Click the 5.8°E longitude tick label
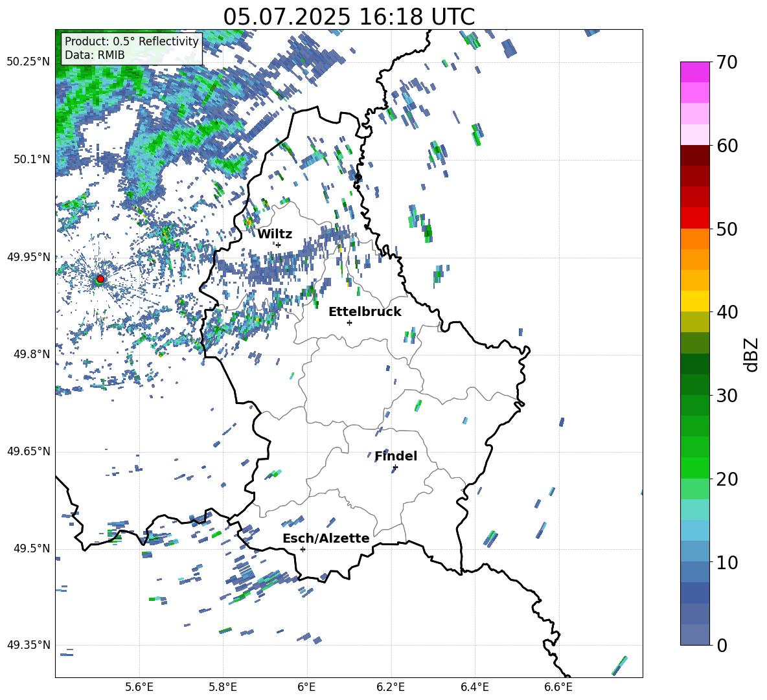Viewport: 767px width, 700px height. click(223, 687)
